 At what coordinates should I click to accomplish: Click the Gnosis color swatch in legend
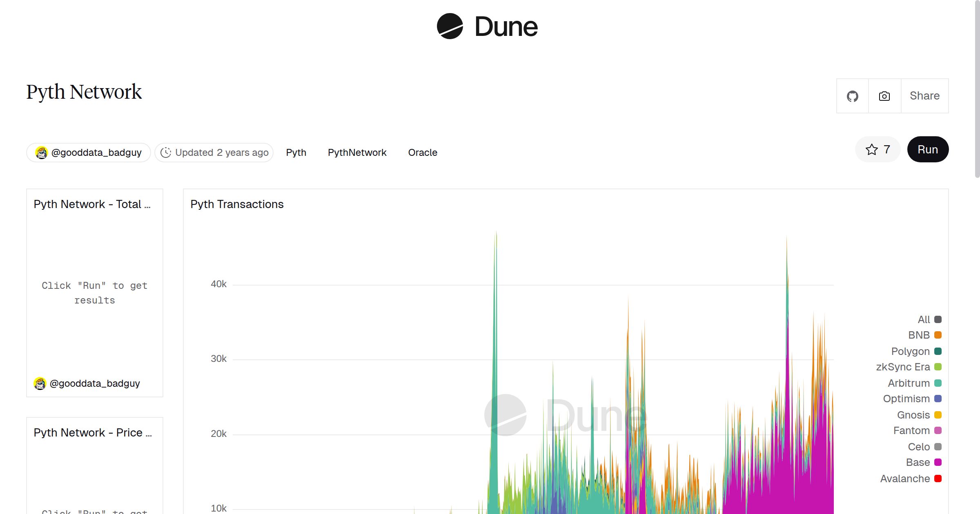[938, 414]
